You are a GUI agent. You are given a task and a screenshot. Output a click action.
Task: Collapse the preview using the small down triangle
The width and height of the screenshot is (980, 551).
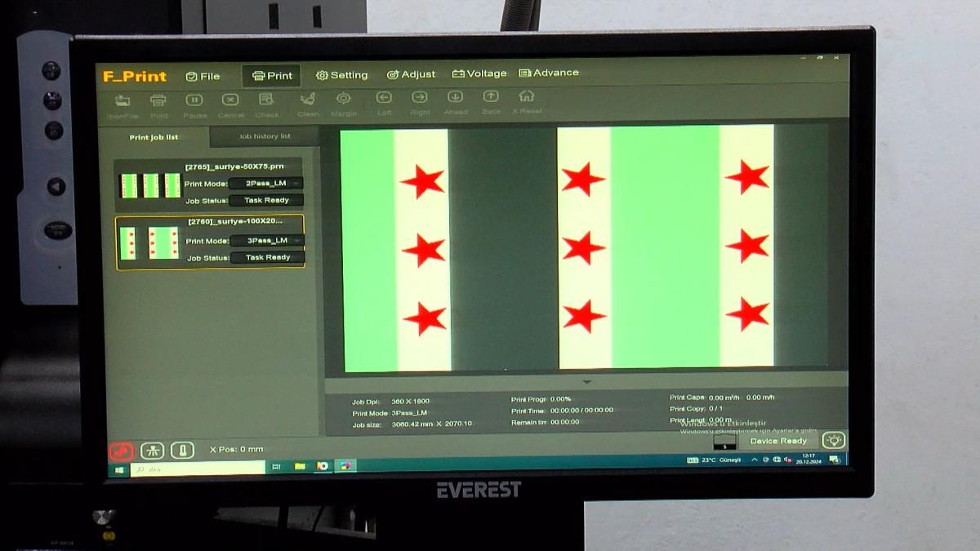(x=586, y=382)
